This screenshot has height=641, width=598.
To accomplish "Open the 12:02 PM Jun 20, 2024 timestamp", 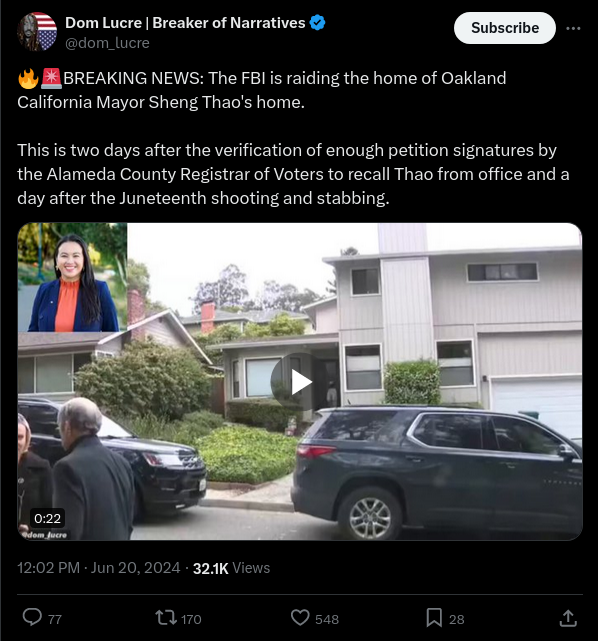I will click(99, 568).
